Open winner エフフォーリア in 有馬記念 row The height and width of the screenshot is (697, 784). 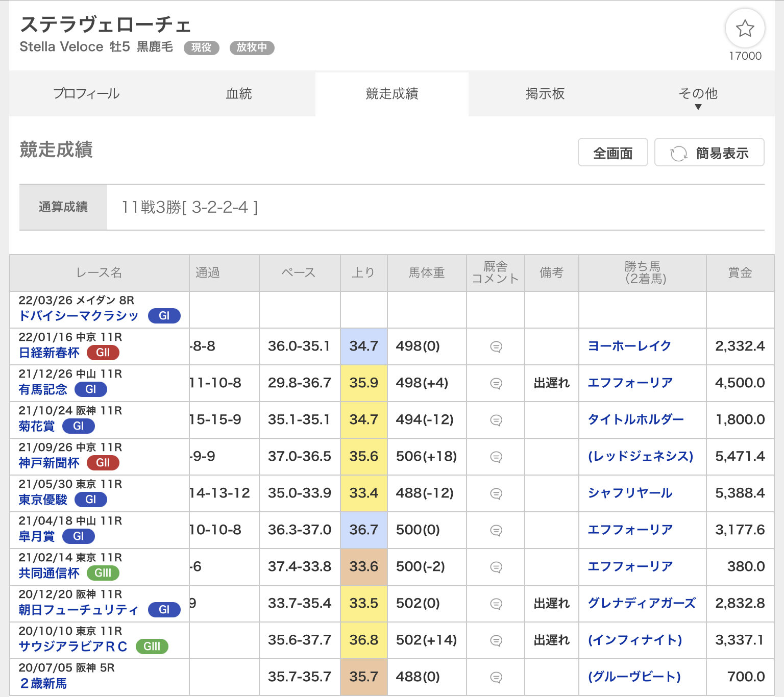[630, 383]
